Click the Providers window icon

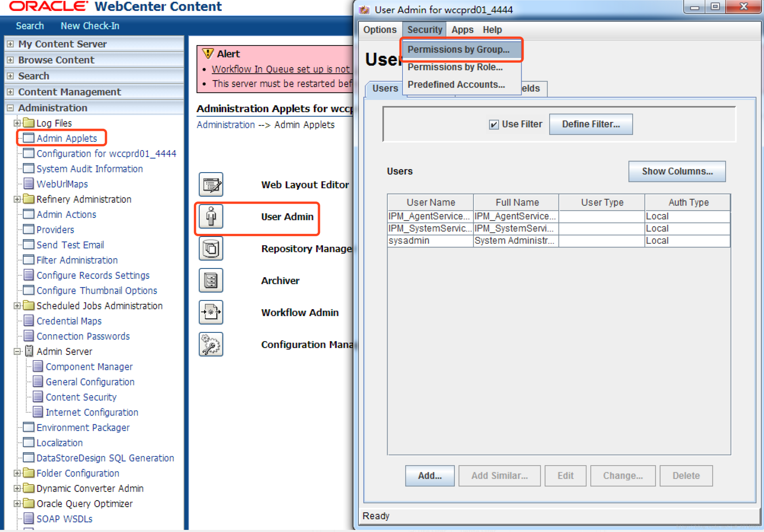point(29,230)
